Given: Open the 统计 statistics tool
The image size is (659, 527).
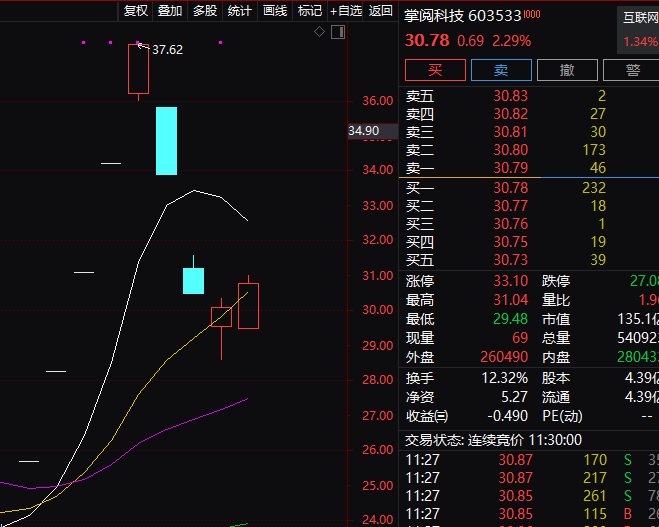Looking at the screenshot, I should coord(240,11).
